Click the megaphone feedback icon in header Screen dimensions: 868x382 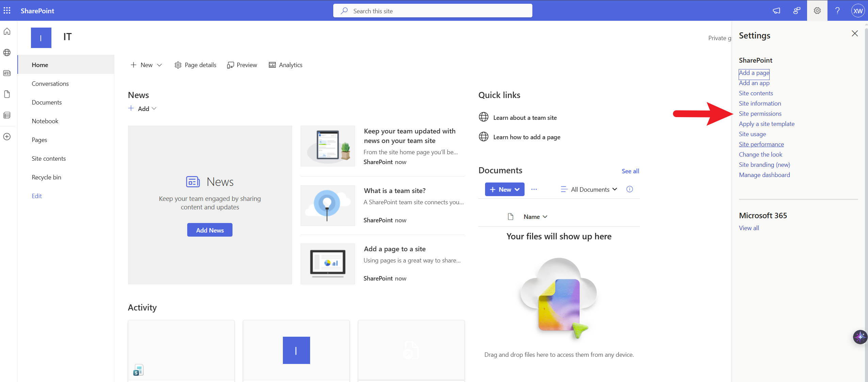click(776, 11)
